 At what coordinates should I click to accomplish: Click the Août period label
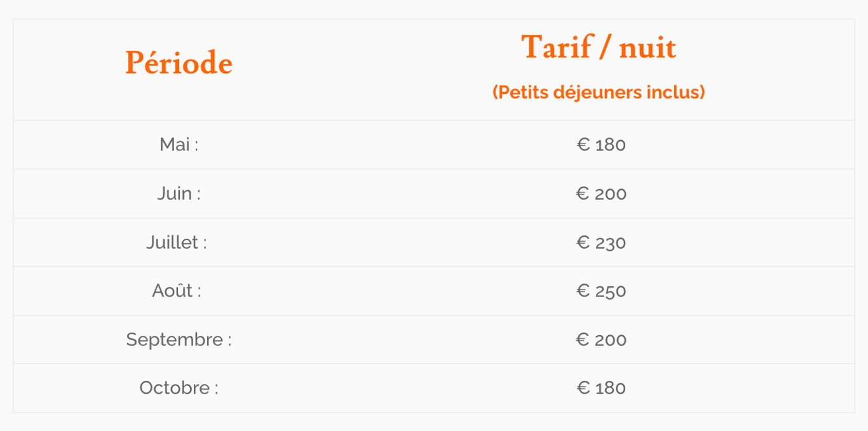(x=177, y=291)
